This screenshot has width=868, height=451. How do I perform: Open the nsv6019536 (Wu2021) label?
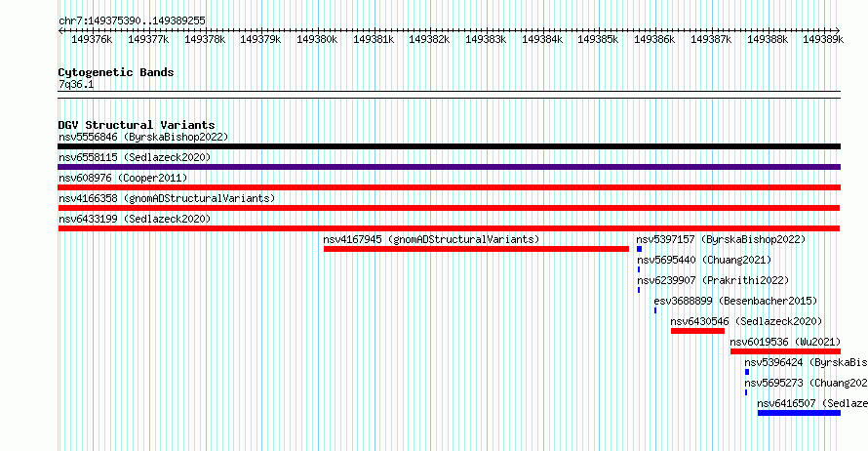[785, 342]
